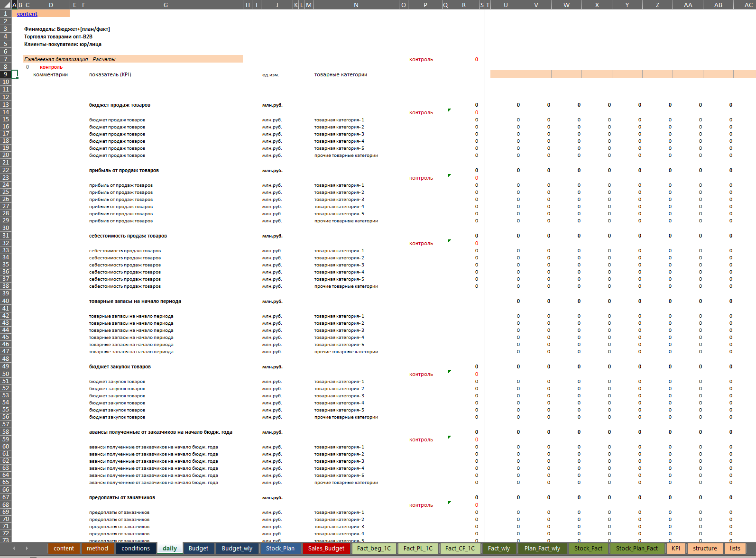Open the 'content' hyperlink in row 1

pyautogui.click(x=27, y=14)
